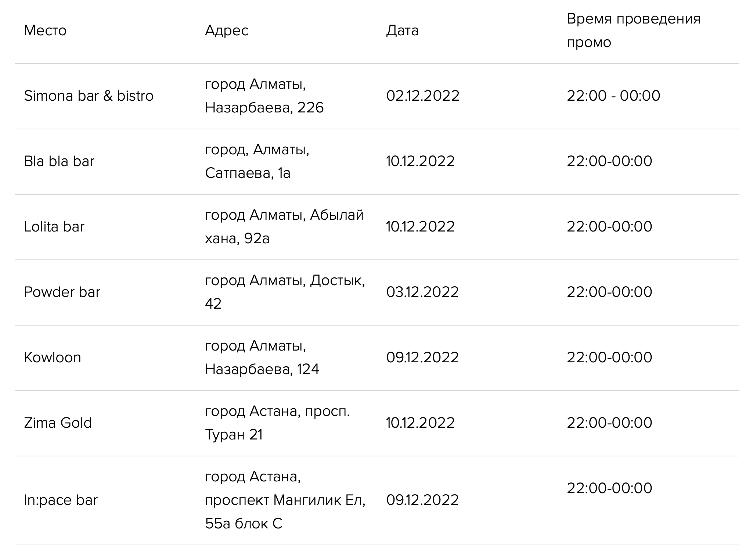
Task: Click the Zima Gold venue name
Action: [x=58, y=423]
